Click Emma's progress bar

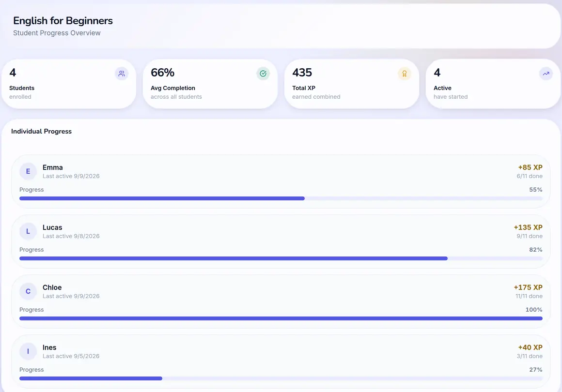click(x=281, y=198)
